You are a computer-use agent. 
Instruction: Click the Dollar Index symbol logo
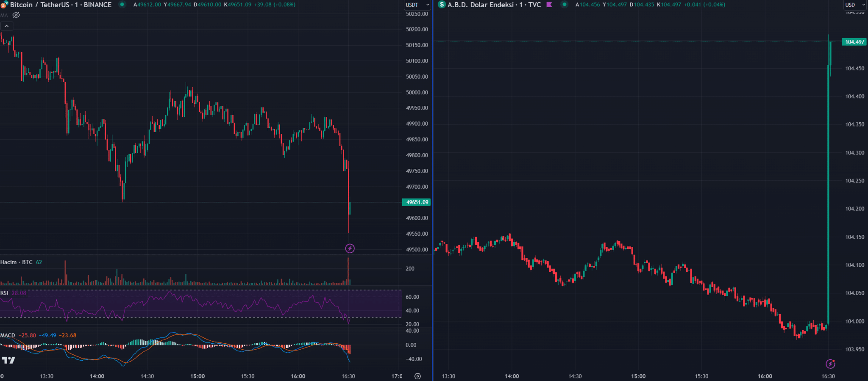[442, 5]
